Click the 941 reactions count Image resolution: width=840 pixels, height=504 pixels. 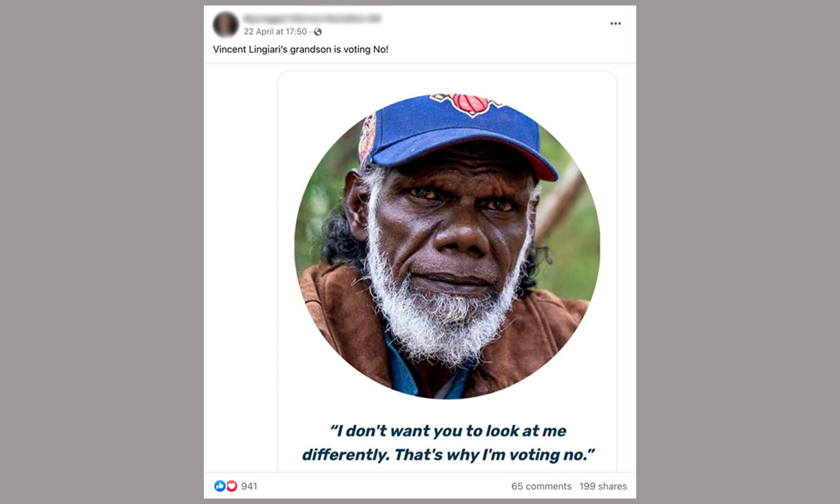[x=248, y=485]
